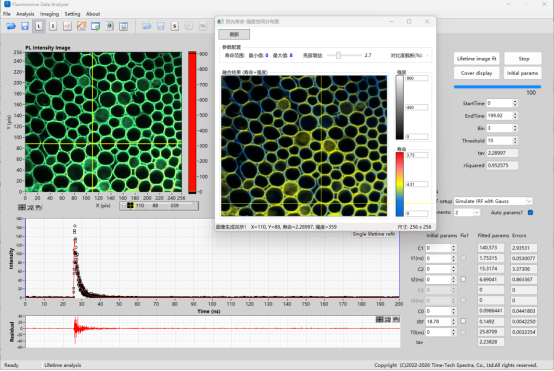
Task: Click the faded second Save disk icon
Action: click(x=161, y=26)
